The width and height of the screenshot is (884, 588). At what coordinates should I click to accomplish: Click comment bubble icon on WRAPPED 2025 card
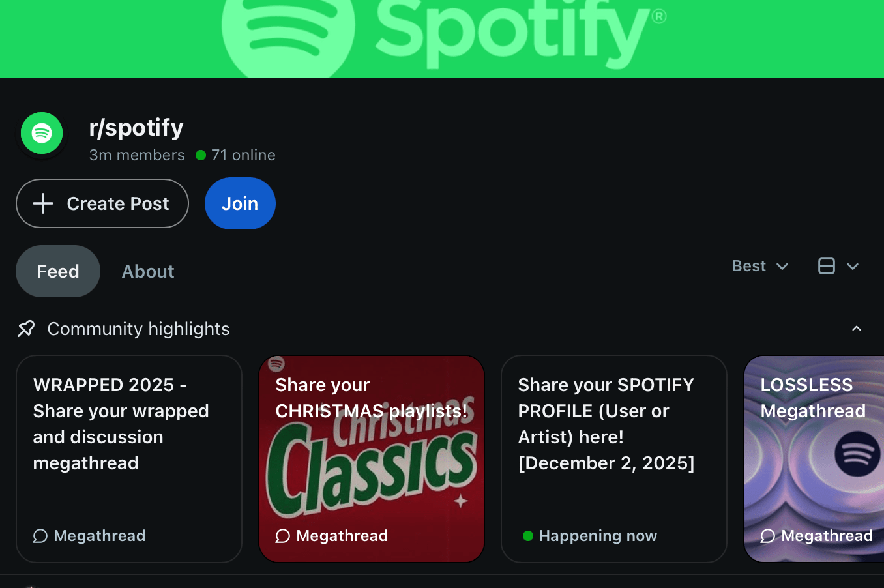pos(40,536)
